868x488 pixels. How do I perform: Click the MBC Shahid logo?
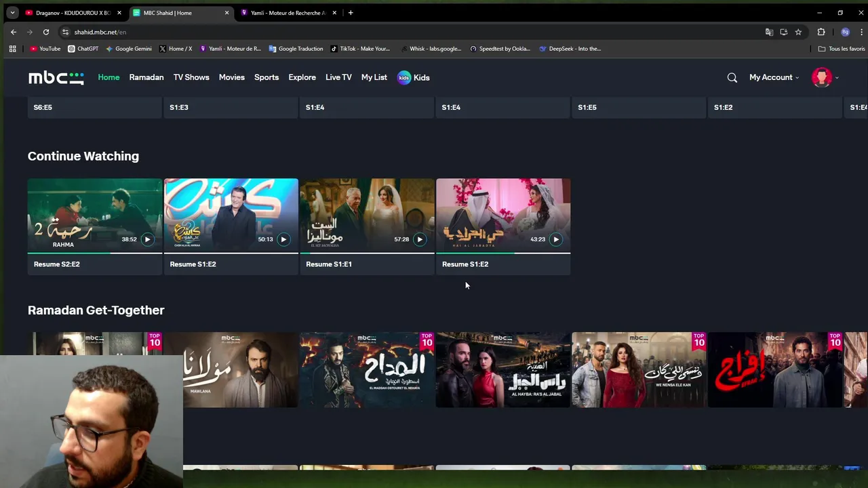point(56,78)
